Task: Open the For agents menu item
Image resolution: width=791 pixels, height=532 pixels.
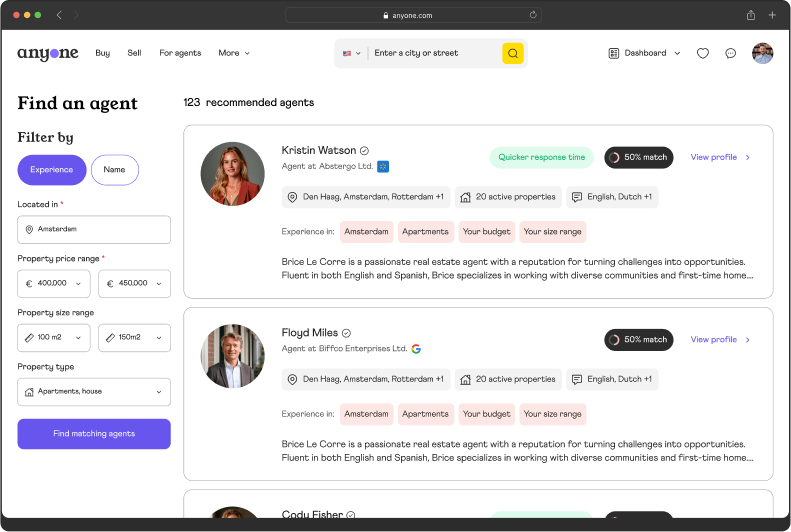Action: [x=180, y=53]
